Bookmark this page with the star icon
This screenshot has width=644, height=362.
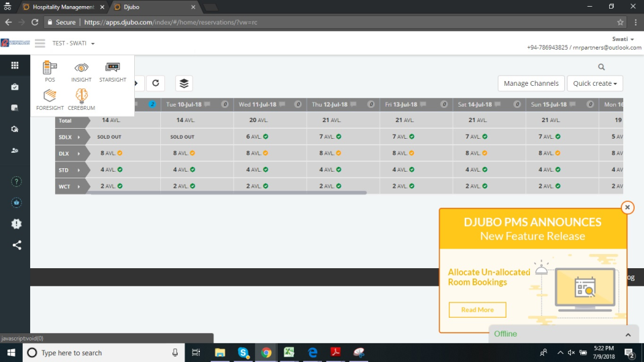pyautogui.click(x=620, y=22)
